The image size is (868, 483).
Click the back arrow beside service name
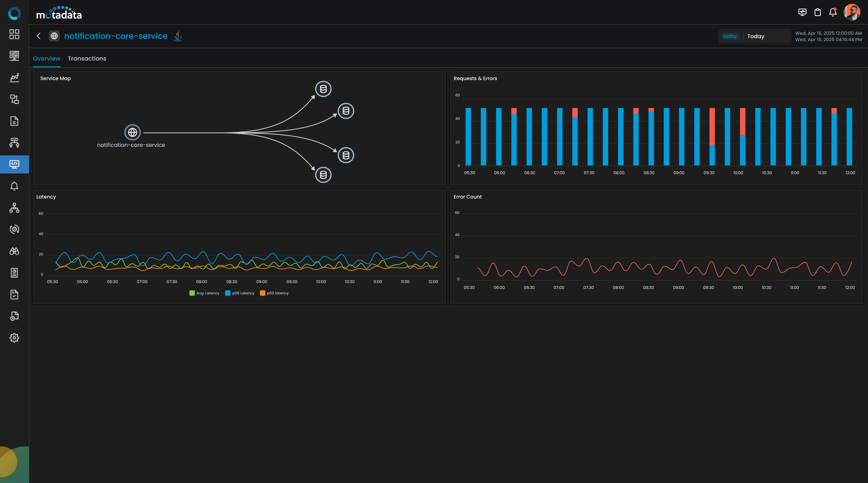[x=39, y=36]
